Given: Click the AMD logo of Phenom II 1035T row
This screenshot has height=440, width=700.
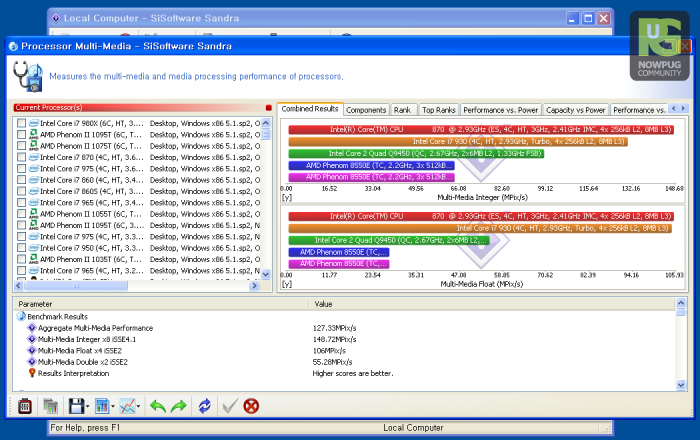Looking at the screenshot, I should [33, 259].
